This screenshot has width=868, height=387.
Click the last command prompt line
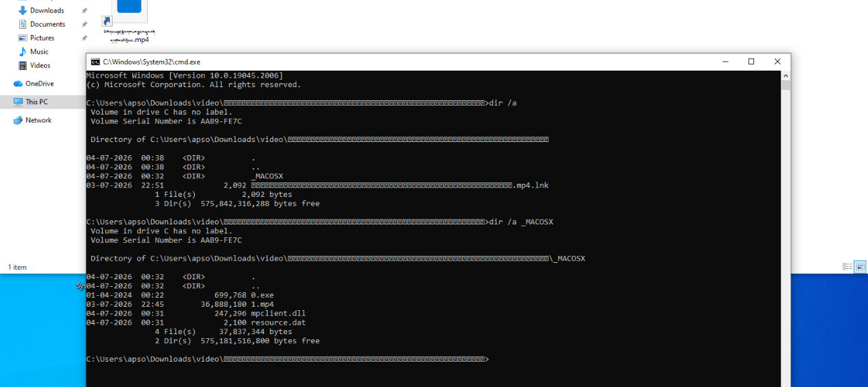point(288,359)
